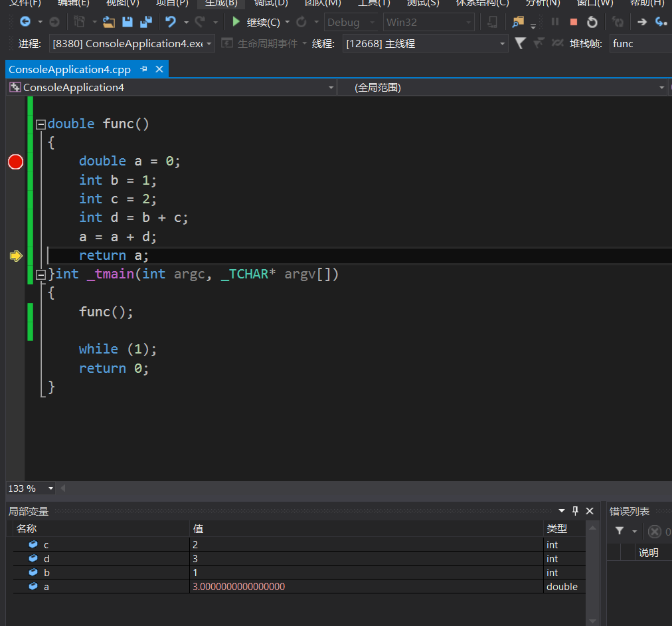672x626 pixels.
Task: Click the New Project icon in toolbar
Action: (79, 22)
